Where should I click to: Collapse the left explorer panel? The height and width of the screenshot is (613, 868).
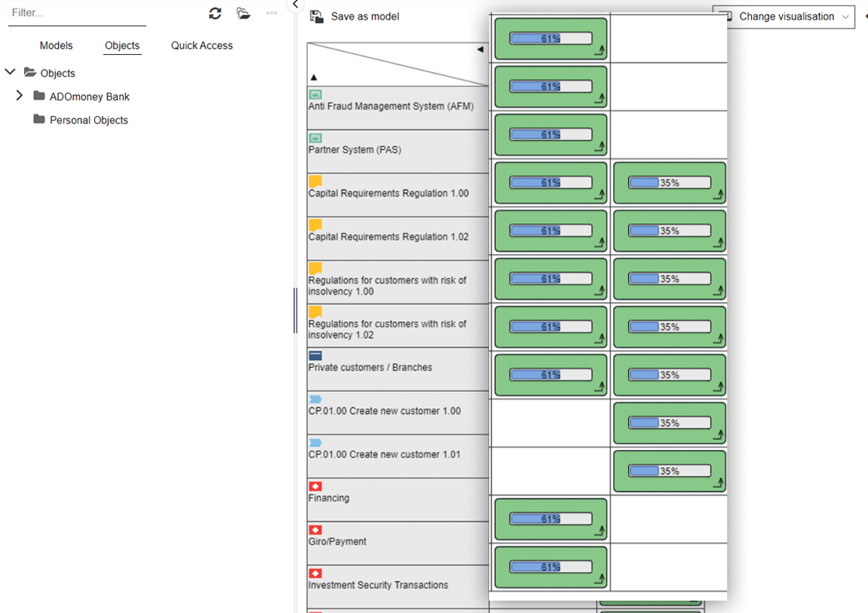(x=295, y=5)
